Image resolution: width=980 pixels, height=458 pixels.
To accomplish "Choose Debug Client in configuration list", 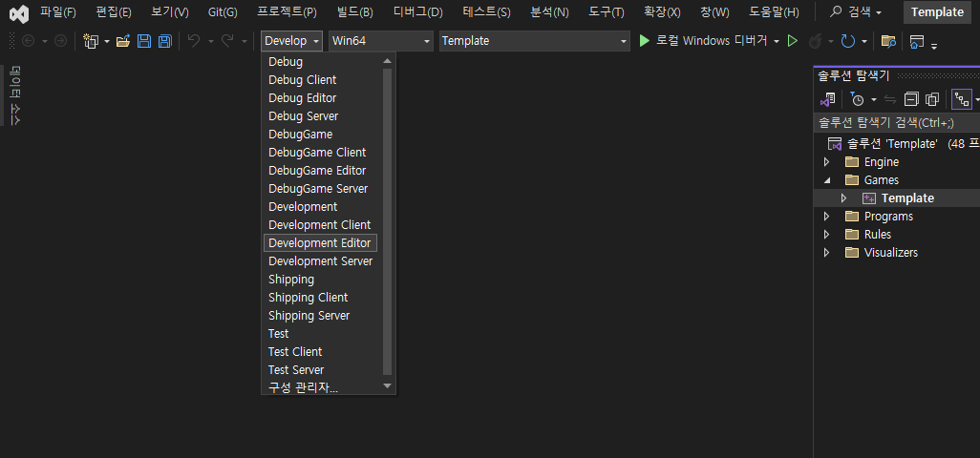I will tap(303, 80).
